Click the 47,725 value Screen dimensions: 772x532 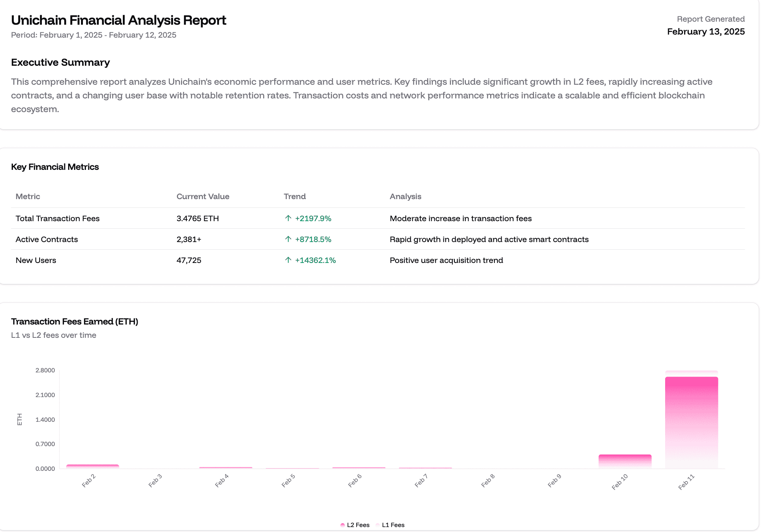(189, 260)
